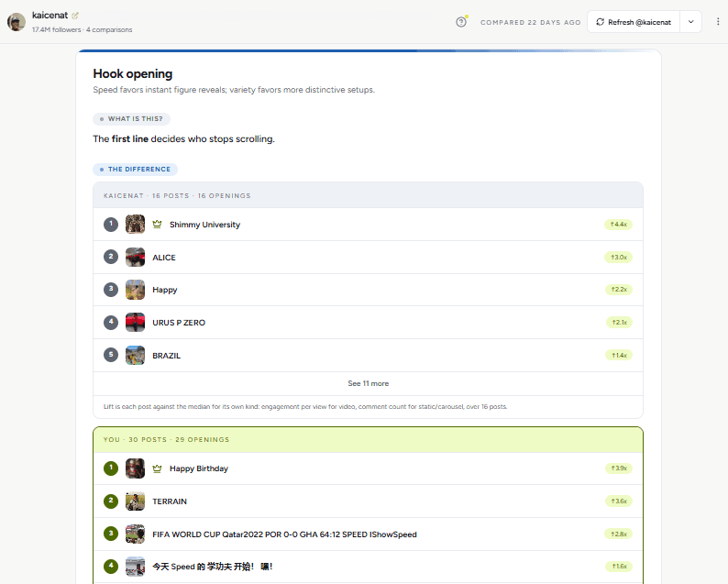728x584 pixels.
Task: Select the TERRAIN opening text
Action: (170, 501)
